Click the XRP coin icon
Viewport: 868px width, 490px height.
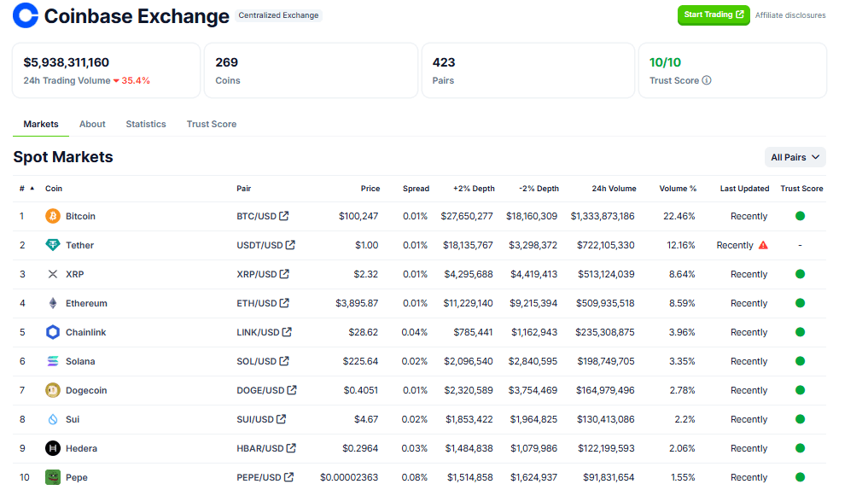(x=53, y=274)
